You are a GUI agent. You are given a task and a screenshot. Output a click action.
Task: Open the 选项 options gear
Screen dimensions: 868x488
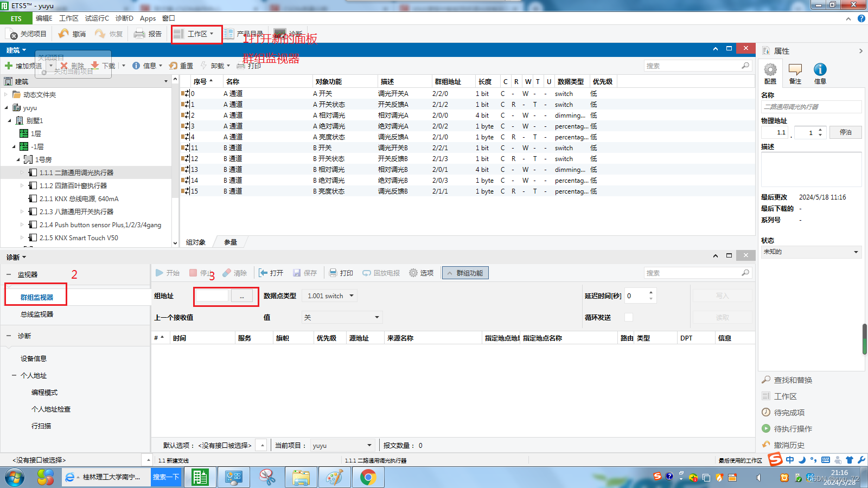421,273
